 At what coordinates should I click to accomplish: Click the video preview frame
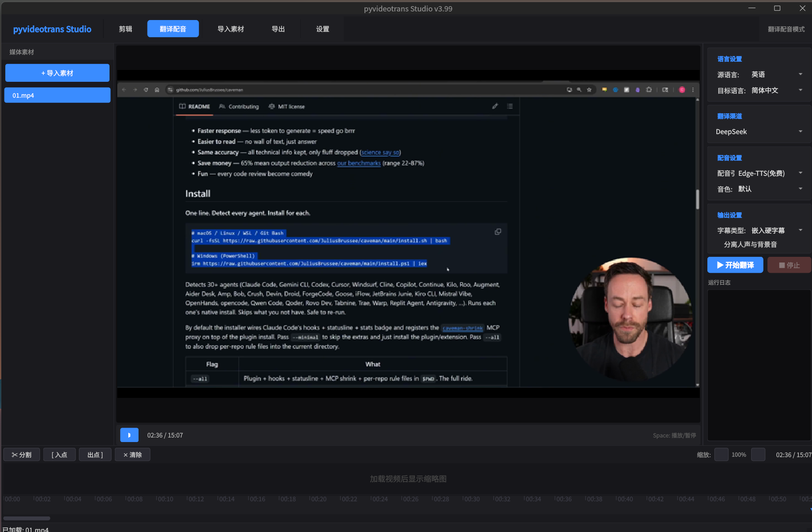(408, 234)
